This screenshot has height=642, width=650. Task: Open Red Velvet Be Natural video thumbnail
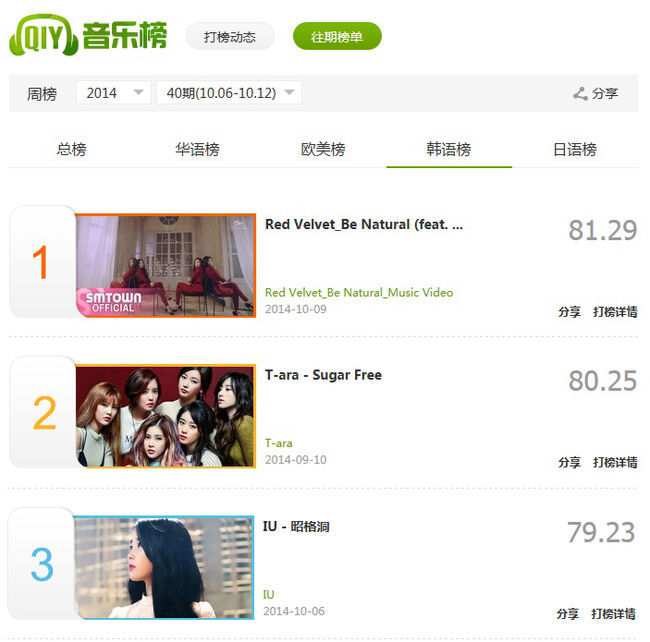tap(165, 266)
